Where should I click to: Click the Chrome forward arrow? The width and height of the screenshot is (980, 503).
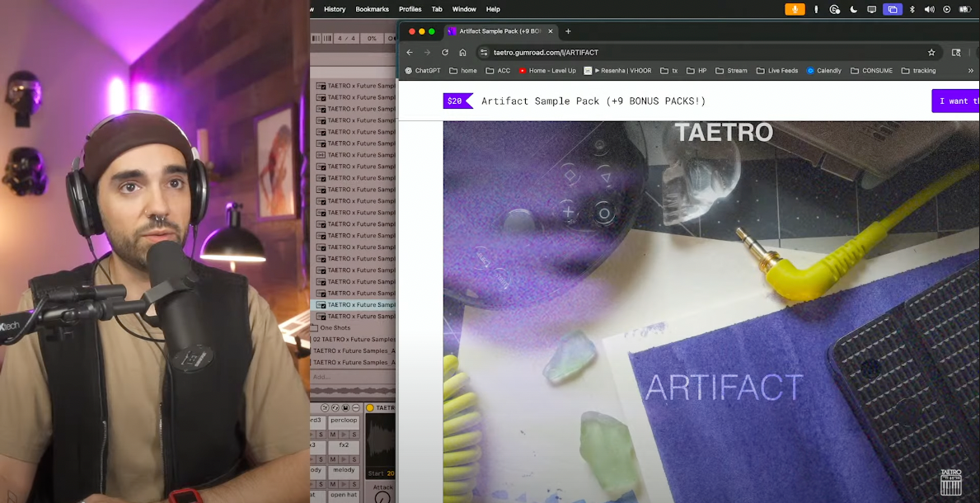click(x=428, y=53)
